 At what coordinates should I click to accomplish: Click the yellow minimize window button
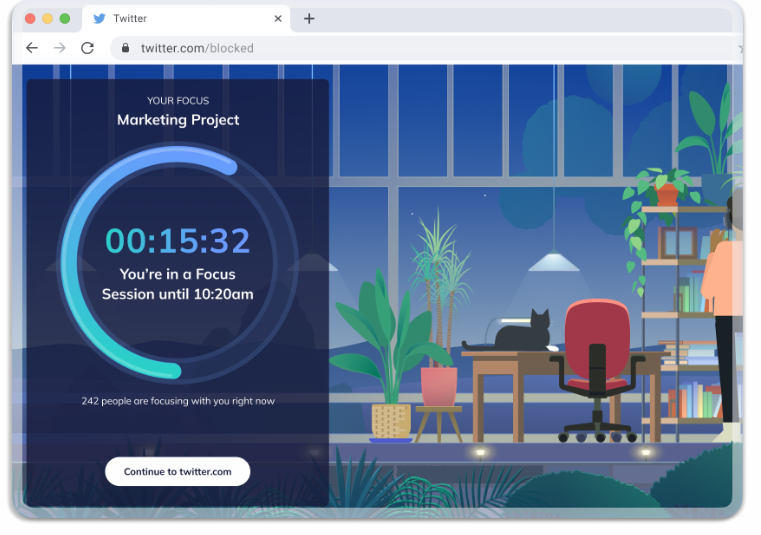(x=47, y=18)
